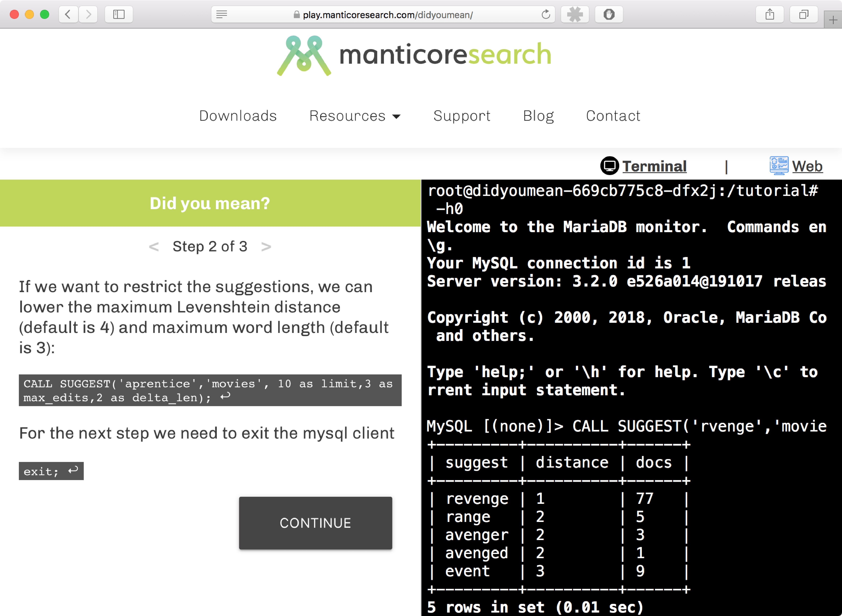Click the puzzle-piece extension icon
This screenshot has width=842, height=616.
coord(575,14)
